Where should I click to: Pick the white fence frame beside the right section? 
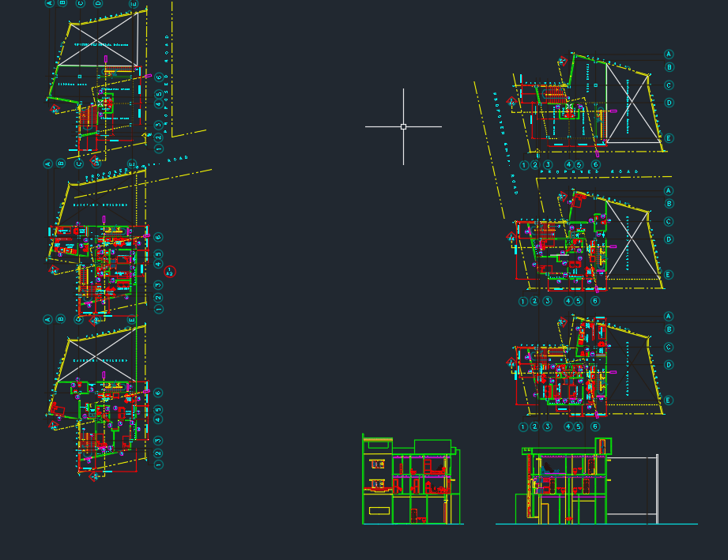click(x=632, y=490)
